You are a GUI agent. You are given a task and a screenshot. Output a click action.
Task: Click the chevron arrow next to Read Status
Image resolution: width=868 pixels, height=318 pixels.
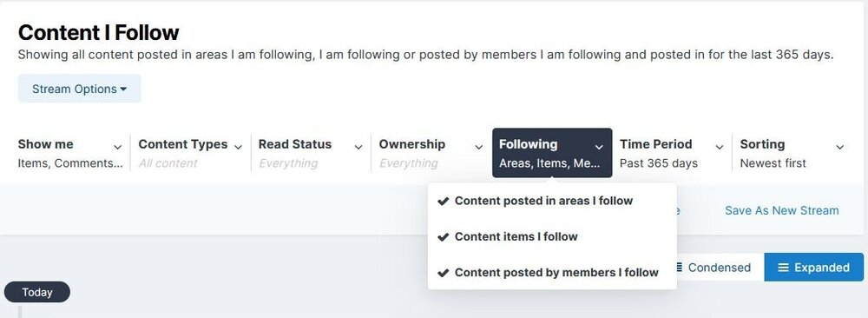click(358, 148)
